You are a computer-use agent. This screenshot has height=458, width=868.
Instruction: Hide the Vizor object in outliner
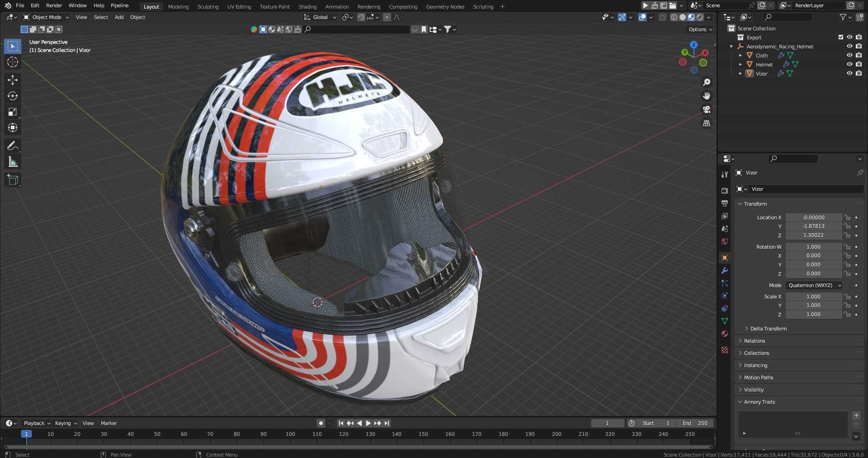[849, 73]
